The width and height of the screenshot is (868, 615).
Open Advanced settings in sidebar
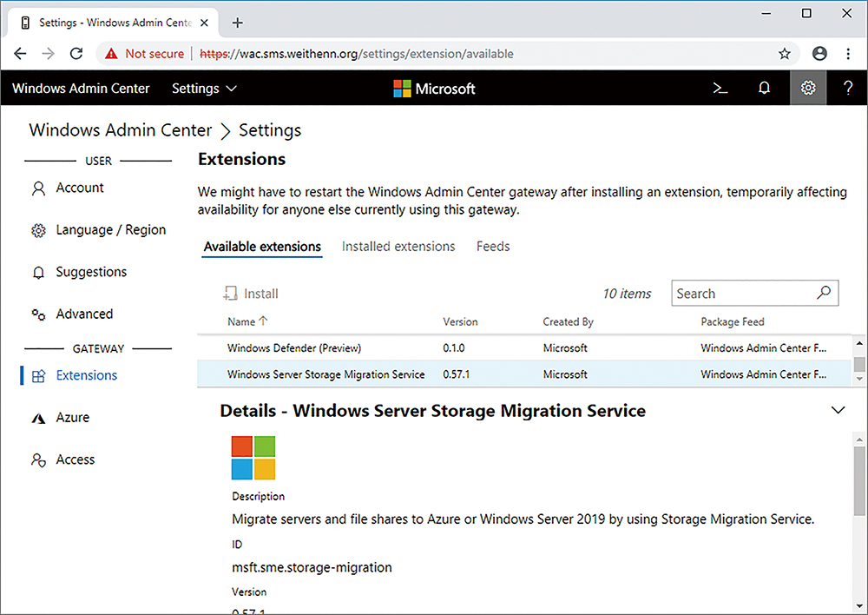click(84, 314)
